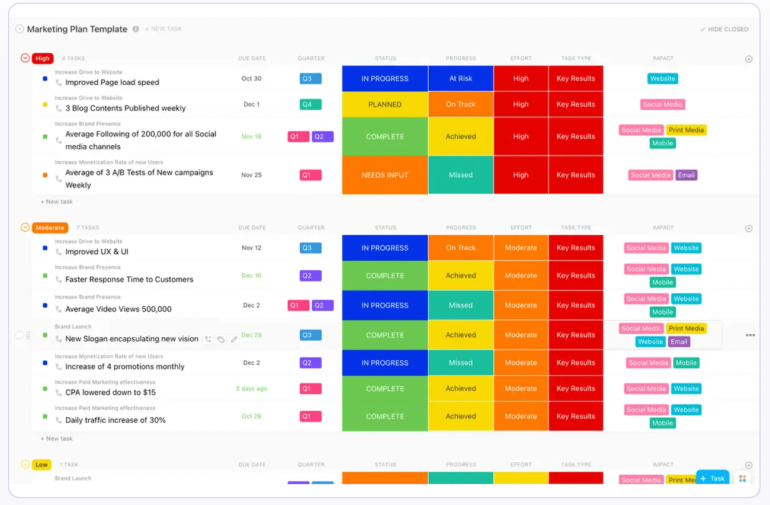The image size is (770, 505).
Task: Add column using plus icon in High group
Action: 748,59
